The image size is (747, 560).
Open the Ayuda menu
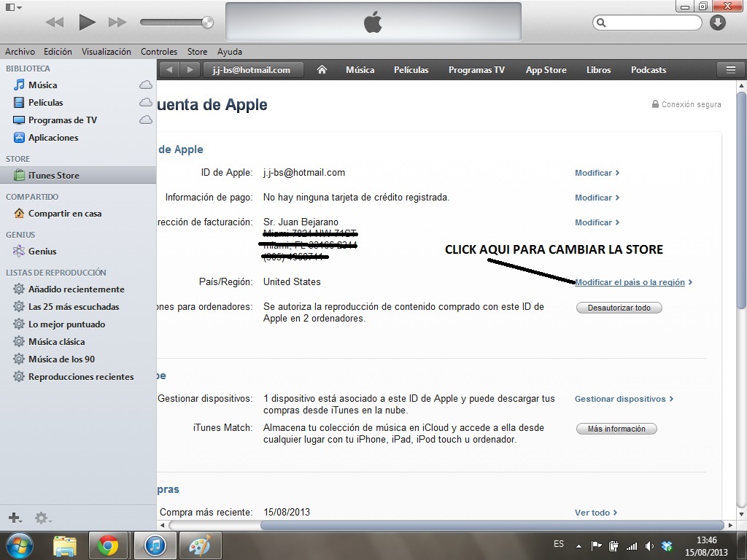(230, 52)
